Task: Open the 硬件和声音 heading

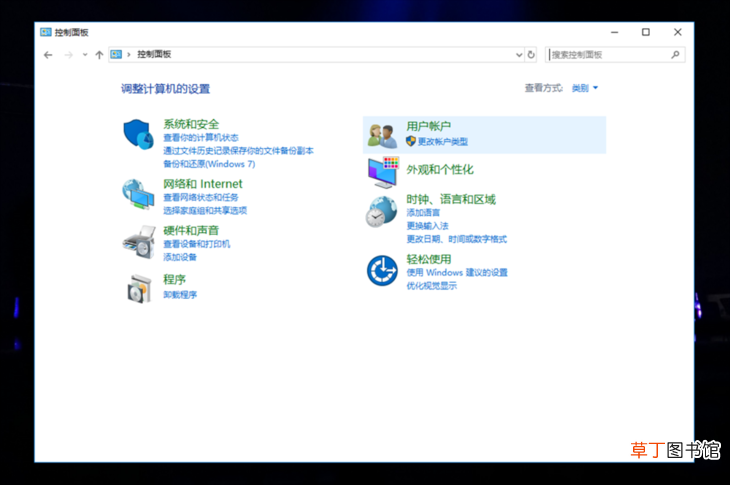Action: click(x=191, y=230)
